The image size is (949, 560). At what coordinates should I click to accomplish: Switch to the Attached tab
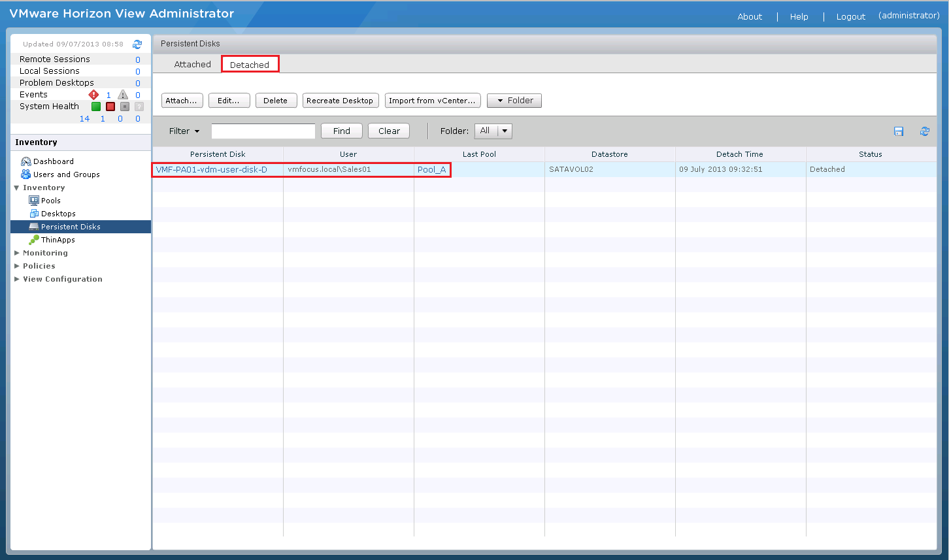pos(192,64)
